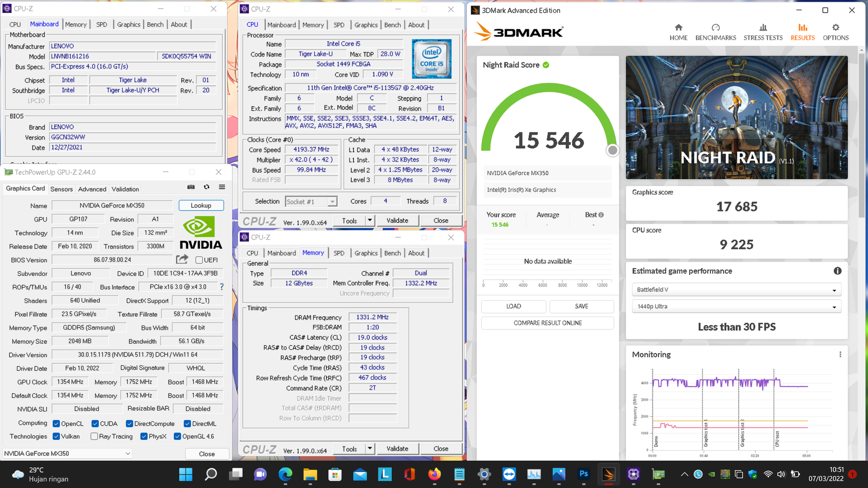Click SAVE in 3DMark results

coord(581,306)
